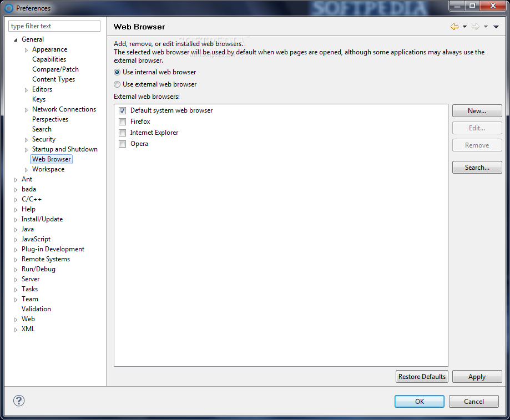Viewport: 510px width, 420px height.
Task: Select Compare/Patch preferences page
Action: (x=55, y=69)
